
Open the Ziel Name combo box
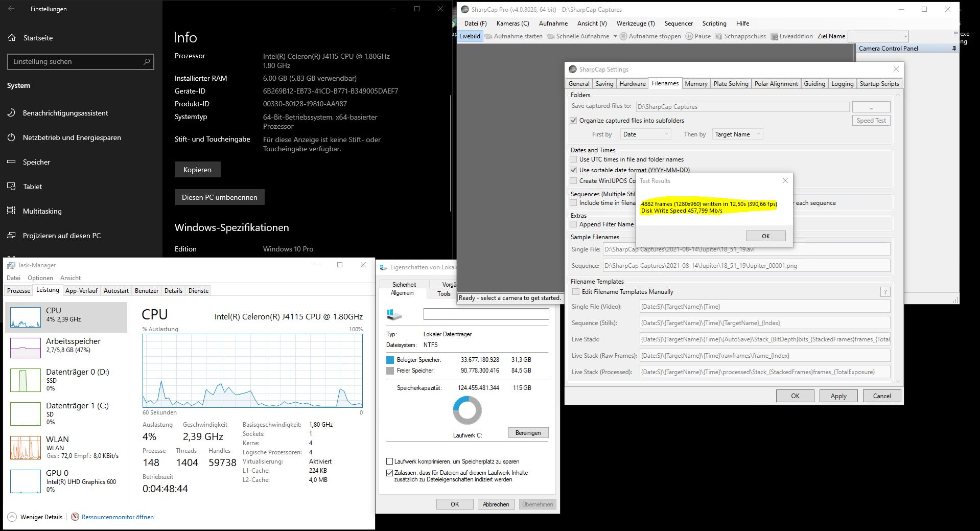pos(878,36)
